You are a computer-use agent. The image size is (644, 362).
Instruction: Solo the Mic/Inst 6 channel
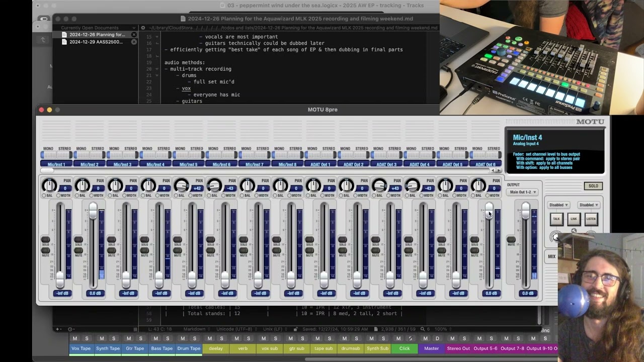pos(210,239)
